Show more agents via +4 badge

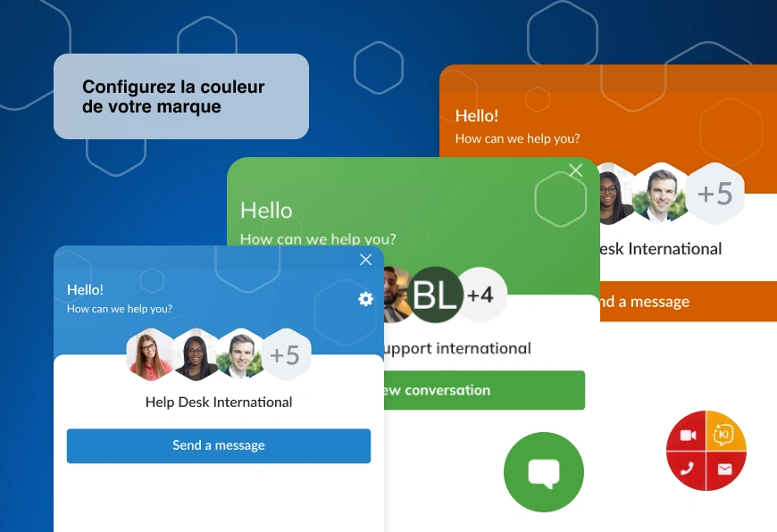480,295
